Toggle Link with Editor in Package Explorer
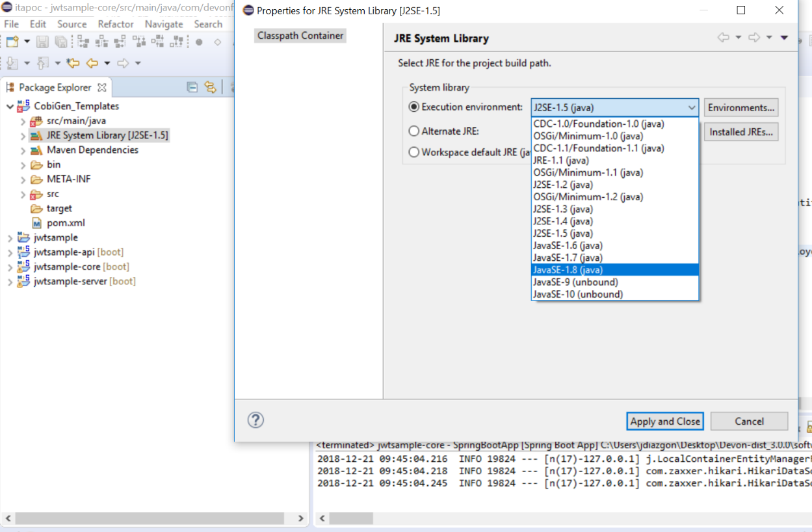Screen dimensions: 812x532 (210, 87)
